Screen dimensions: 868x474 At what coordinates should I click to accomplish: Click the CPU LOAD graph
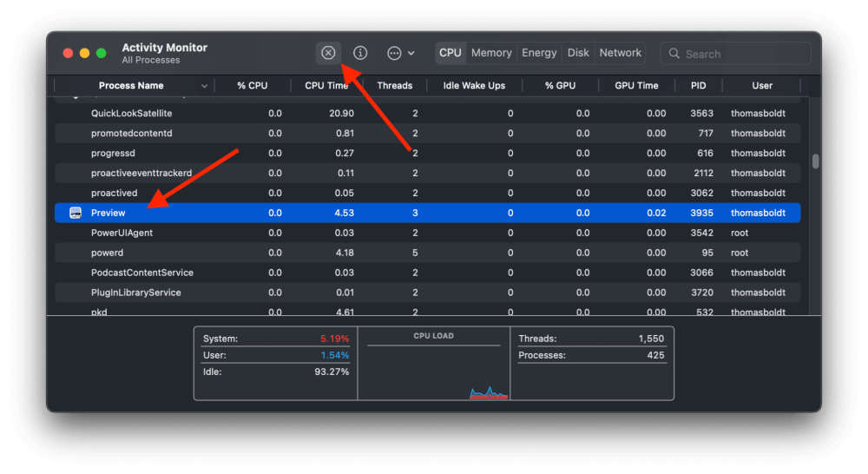[434, 372]
